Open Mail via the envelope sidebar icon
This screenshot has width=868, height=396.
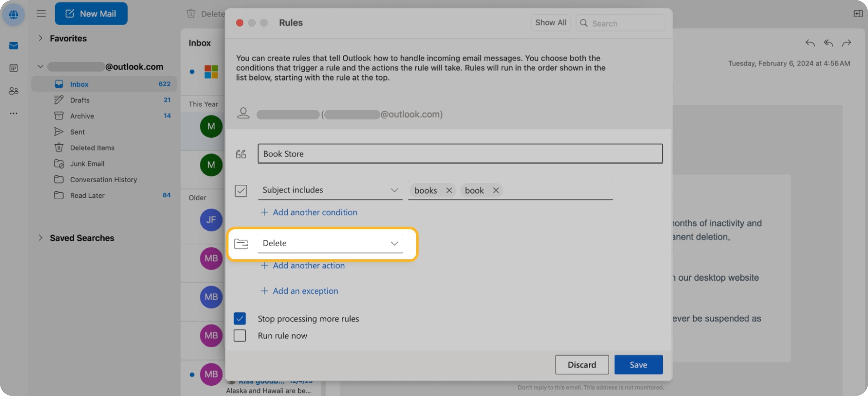[x=13, y=46]
